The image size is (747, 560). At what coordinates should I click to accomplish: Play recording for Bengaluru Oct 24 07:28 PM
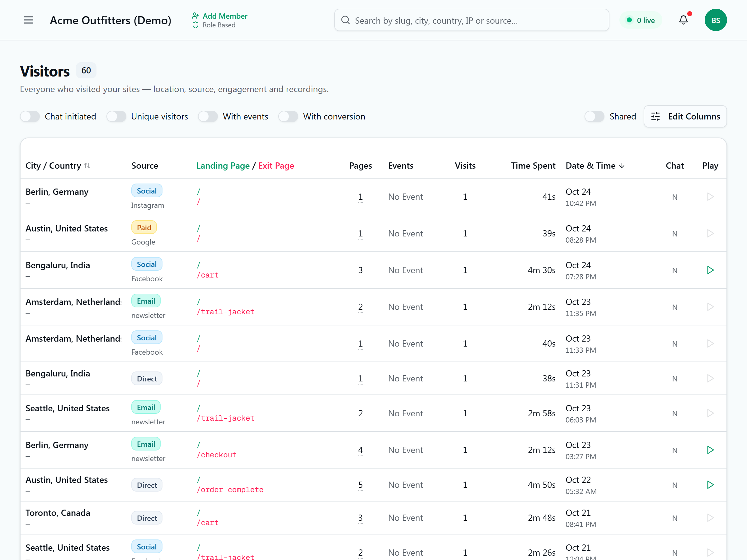point(710,270)
